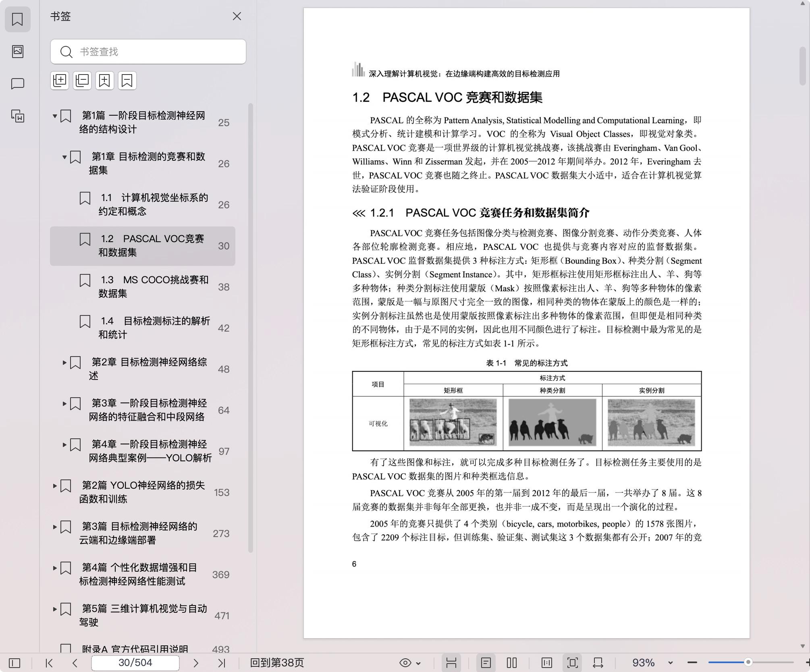Click bookmark icon beside 第5篇 三维计算机视觉

(65, 609)
